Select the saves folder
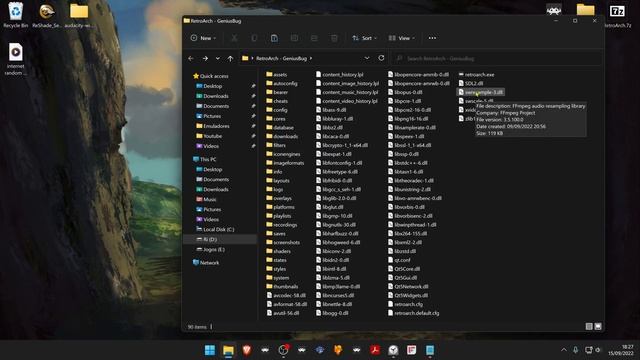Screen dimensions: 640x360 click(x=276, y=233)
